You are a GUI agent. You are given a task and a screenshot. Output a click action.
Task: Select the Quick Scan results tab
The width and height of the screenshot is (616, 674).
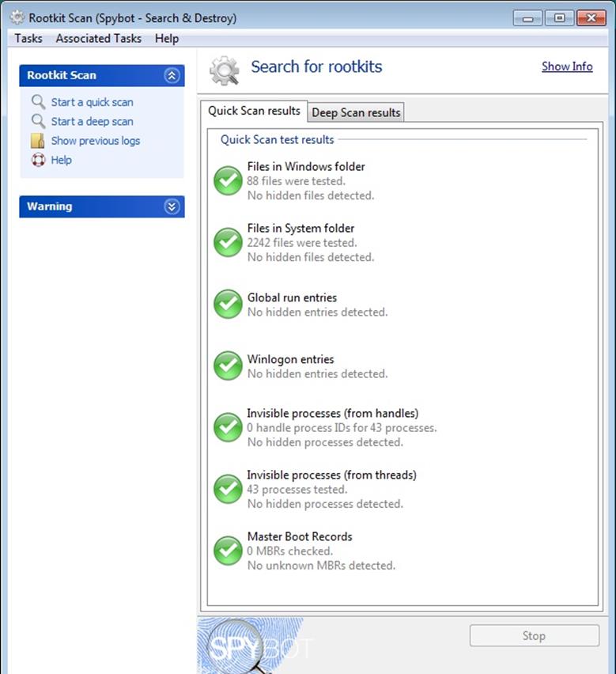254,111
